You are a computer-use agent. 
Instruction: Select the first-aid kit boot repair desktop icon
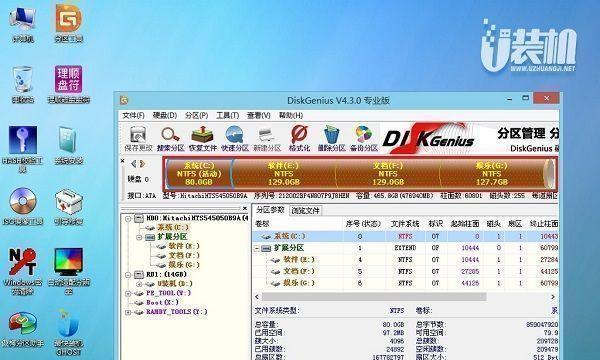(68, 206)
